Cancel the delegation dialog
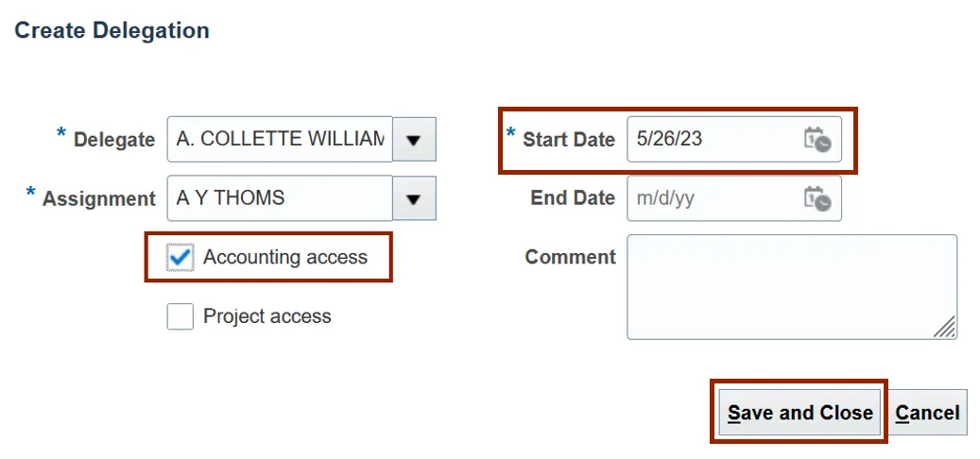This screenshot has height=459, width=980. [x=927, y=413]
